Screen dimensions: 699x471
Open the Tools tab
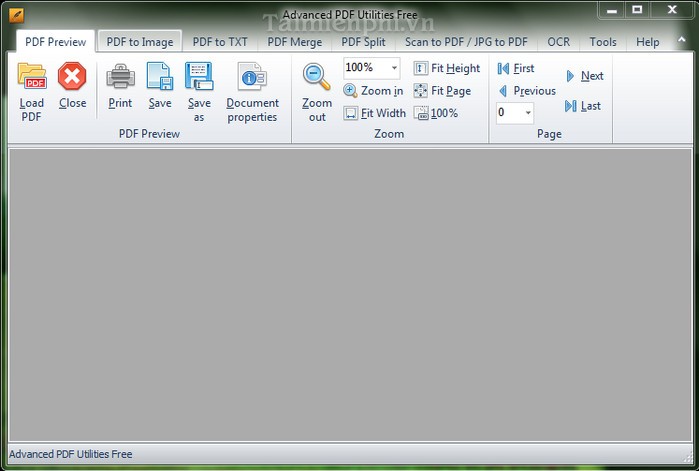point(603,42)
